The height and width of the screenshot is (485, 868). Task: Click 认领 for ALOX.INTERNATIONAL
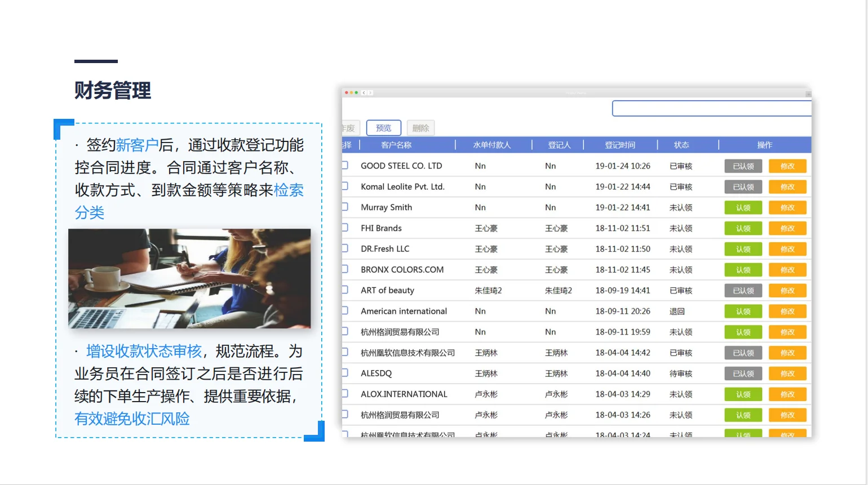pyautogui.click(x=743, y=394)
